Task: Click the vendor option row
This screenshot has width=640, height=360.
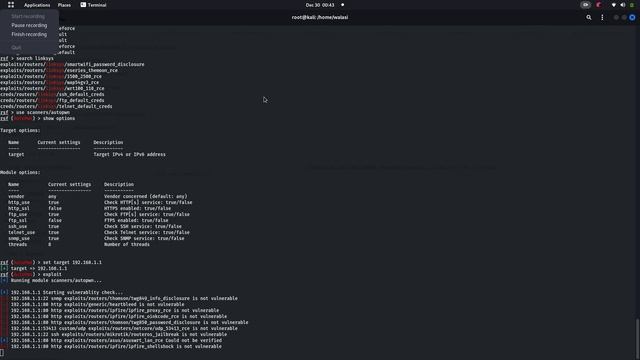Action: pyautogui.click(x=98, y=196)
